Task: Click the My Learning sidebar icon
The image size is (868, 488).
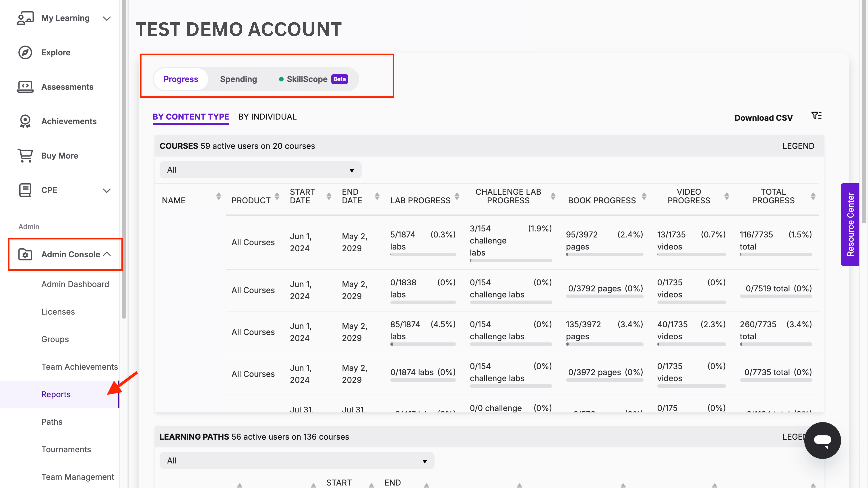Action: (25, 18)
